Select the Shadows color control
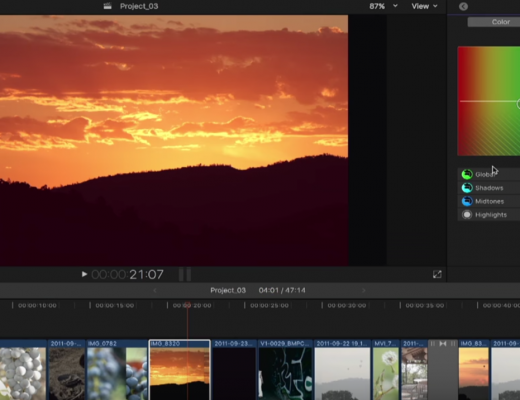Viewport: 520px width, 400px height. pos(489,188)
